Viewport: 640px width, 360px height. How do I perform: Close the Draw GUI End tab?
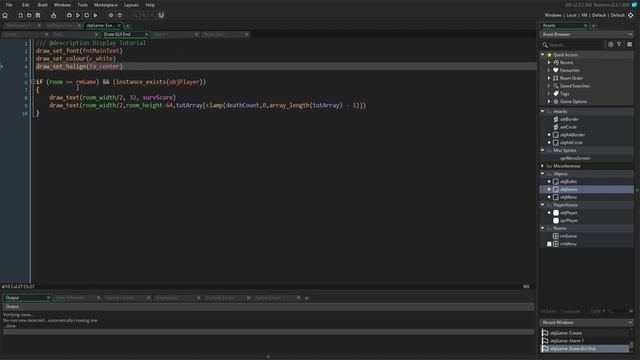point(147,35)
